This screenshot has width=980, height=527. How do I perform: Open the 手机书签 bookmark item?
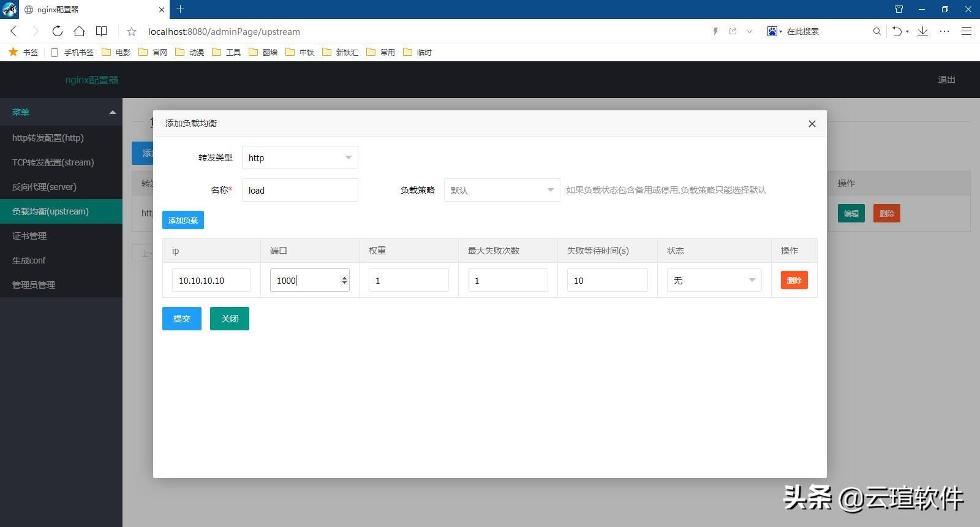72,52
